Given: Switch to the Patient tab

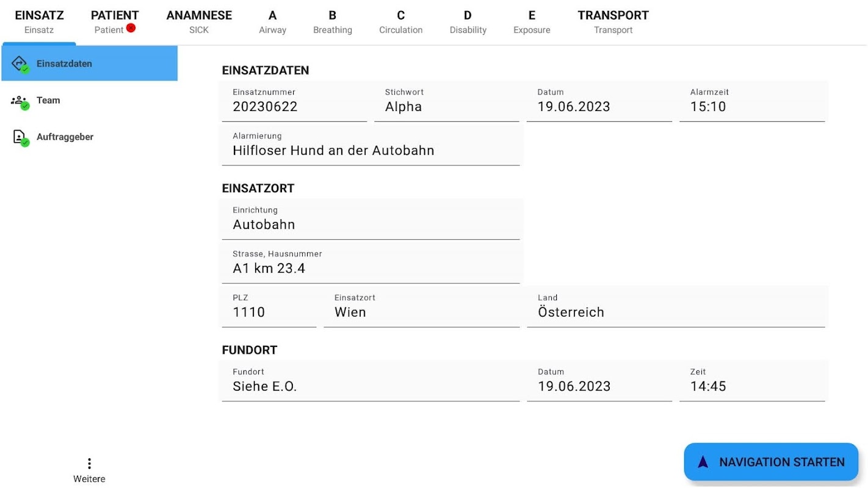Looking at the screenshot, I should click(114, 21).
